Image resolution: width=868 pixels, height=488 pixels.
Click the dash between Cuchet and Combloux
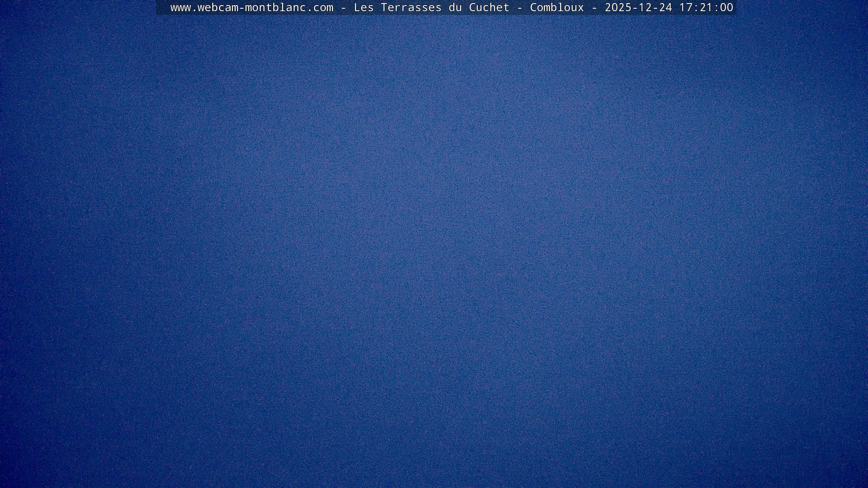point(519,7)
